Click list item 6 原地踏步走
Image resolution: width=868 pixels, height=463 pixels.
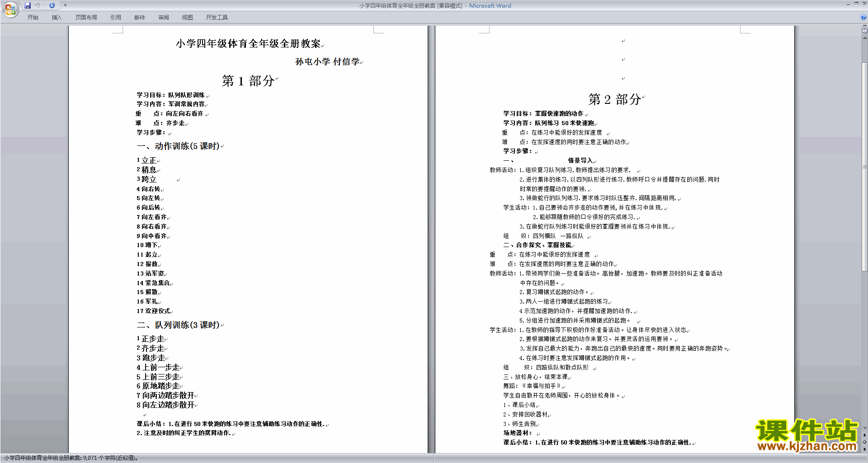tap(158, 386)
